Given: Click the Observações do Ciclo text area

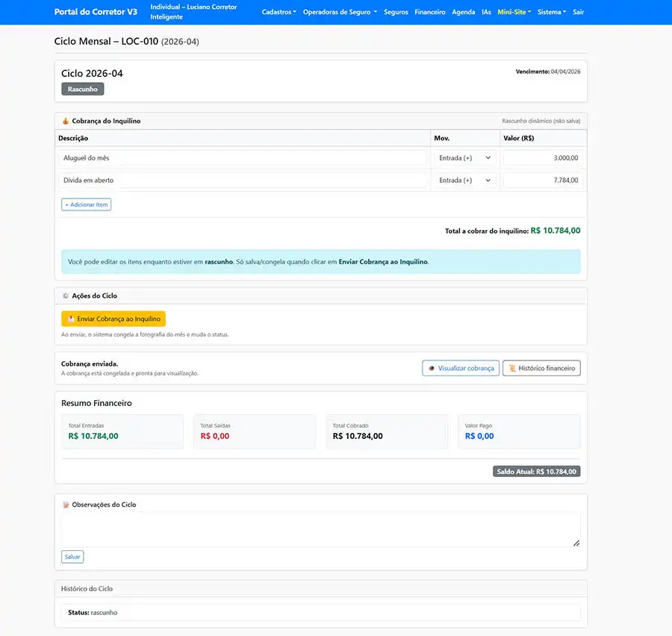Looking at the screenshot, I should point(320,529).
